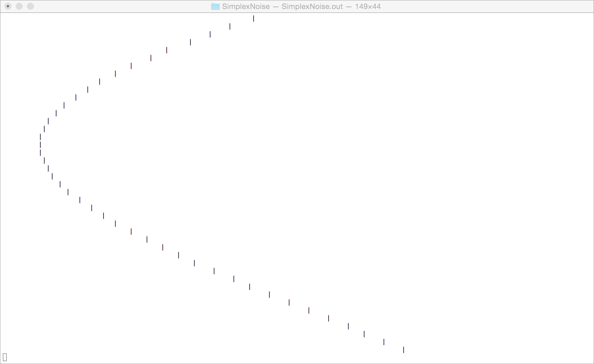Click the bottommost pipe character of the curve
Image resolution: width=594 pixels, height=364 pixels.
click(x=404, y=350)
